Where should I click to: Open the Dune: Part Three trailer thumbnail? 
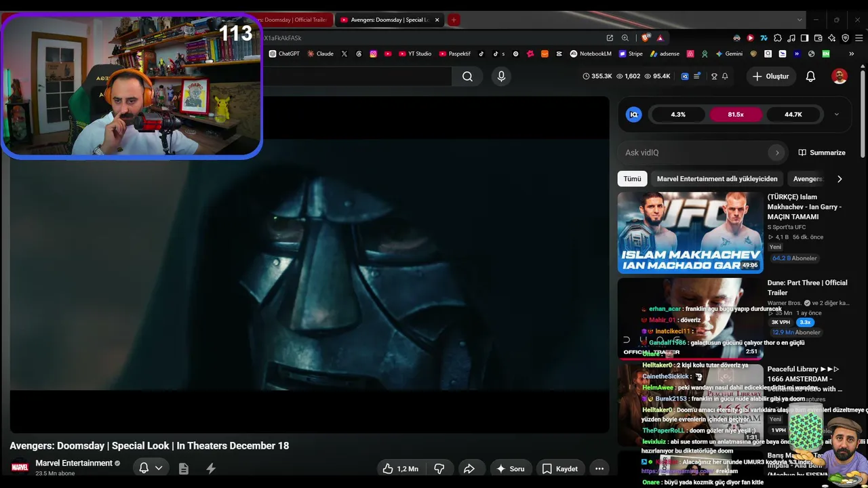(x=690, y=319)
